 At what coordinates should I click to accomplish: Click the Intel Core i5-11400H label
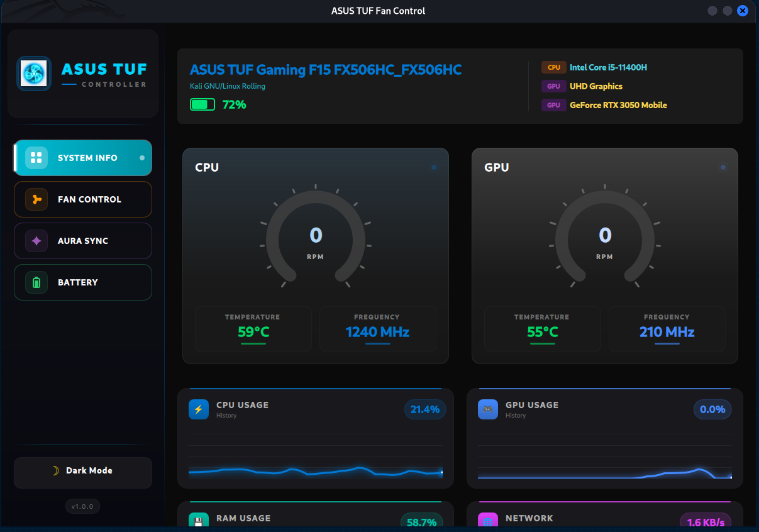click(x=608, y=67)
